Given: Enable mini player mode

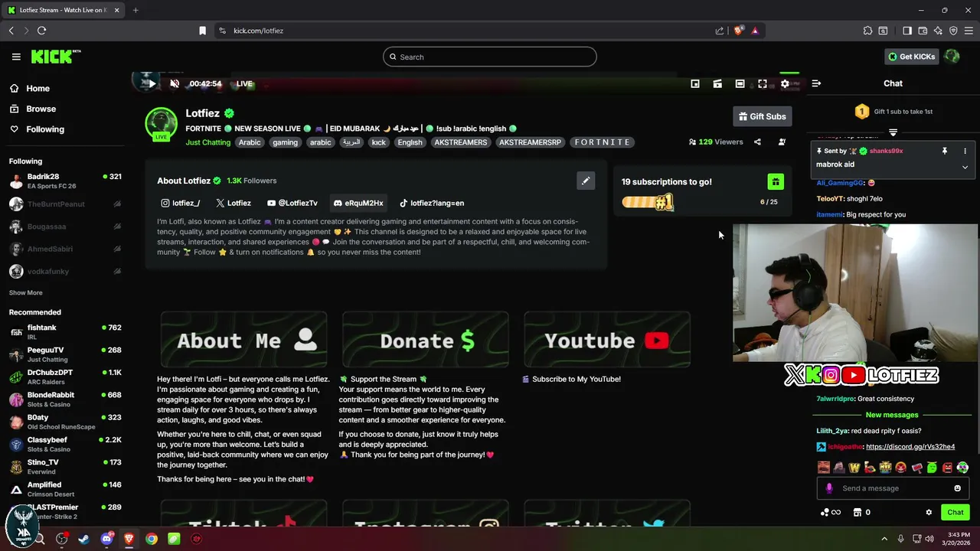Looking at the screenshot, I should (695, 83).
